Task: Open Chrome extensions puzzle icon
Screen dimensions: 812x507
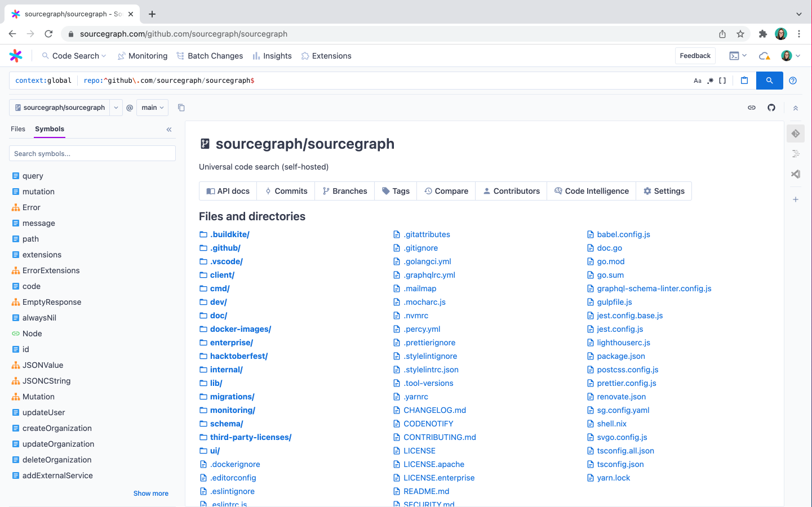Action: 763,34
